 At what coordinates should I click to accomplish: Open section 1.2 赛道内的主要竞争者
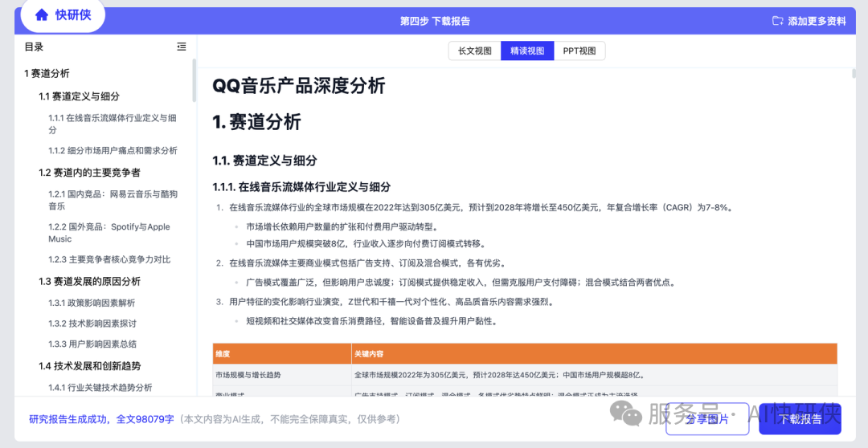[90, 173]
